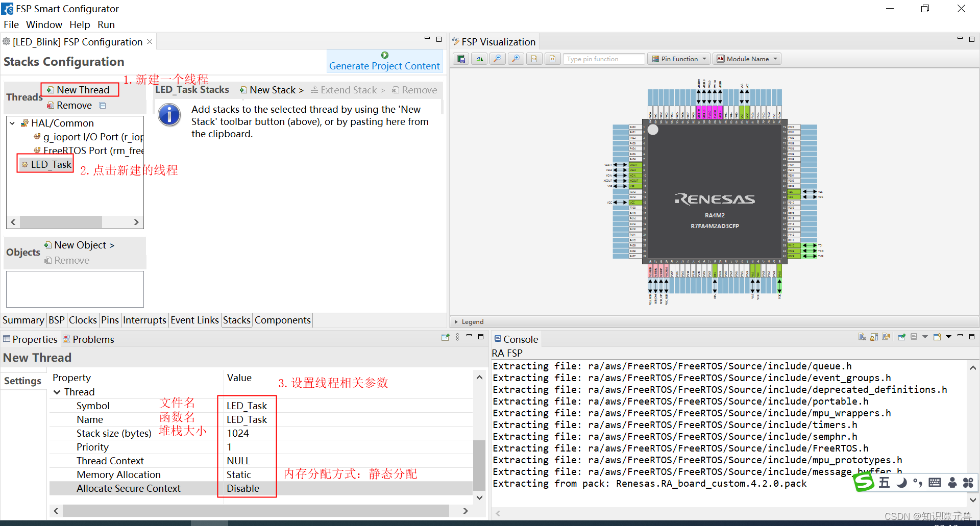Select the Settings side tab

(x=22, y=381)
